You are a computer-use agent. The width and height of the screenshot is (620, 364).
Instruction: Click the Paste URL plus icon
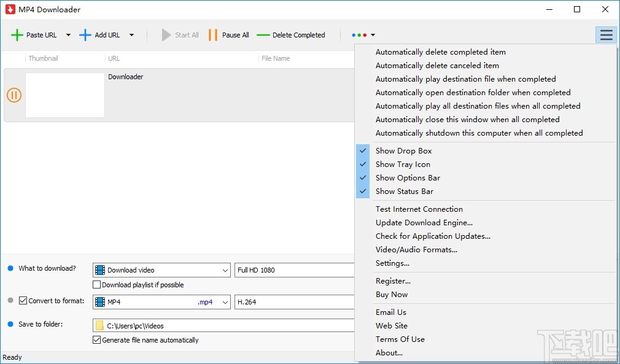point(17,35)
